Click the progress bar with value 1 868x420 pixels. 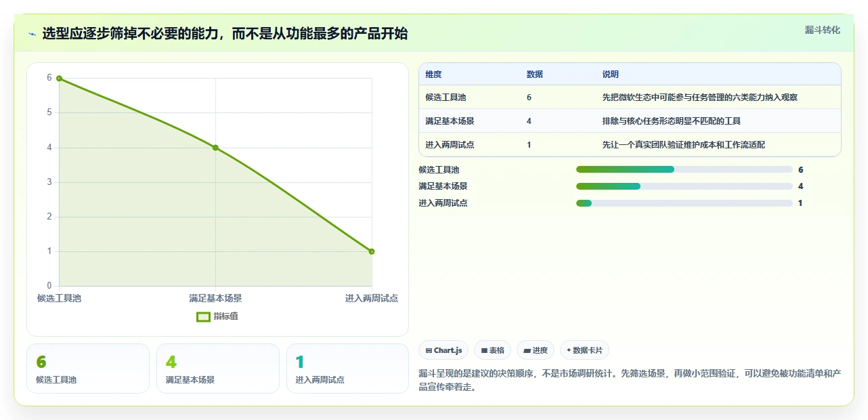(x=684, y=203)
